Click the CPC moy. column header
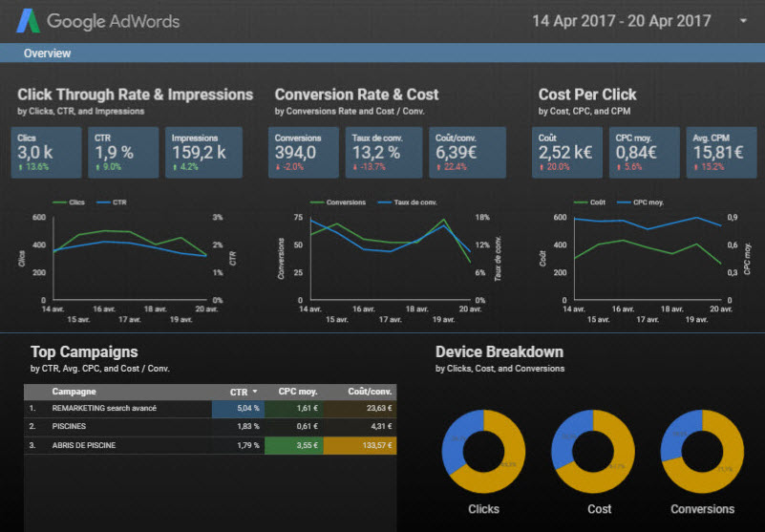 click(298, 392)
